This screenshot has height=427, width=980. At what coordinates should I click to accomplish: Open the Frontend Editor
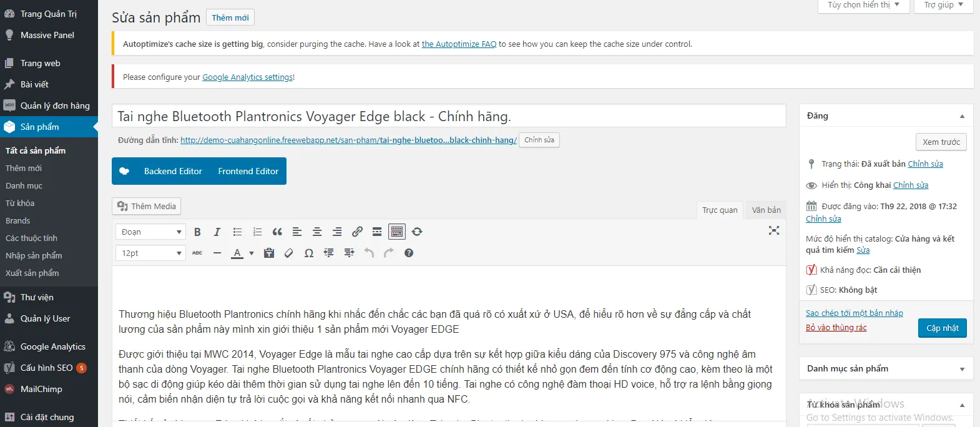tap(248, 171)
